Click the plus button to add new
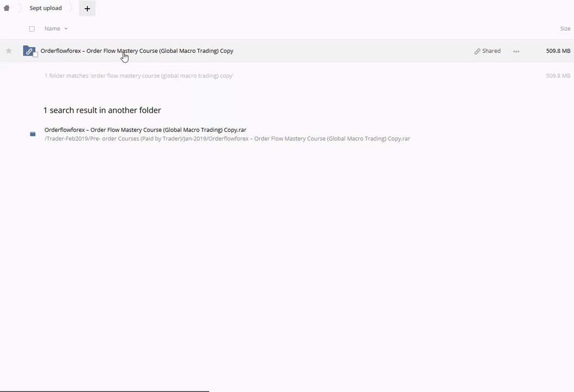The height and width of the screenshot is (392, 574). click(x=87, y=8)
